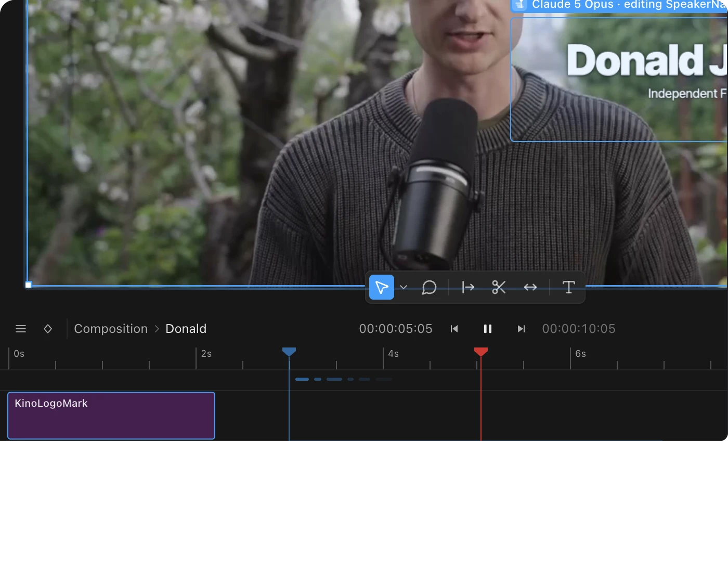This screenshot has height=567, width=728.
Task: Activate the comment bubble tool
Action: [429, 287]
